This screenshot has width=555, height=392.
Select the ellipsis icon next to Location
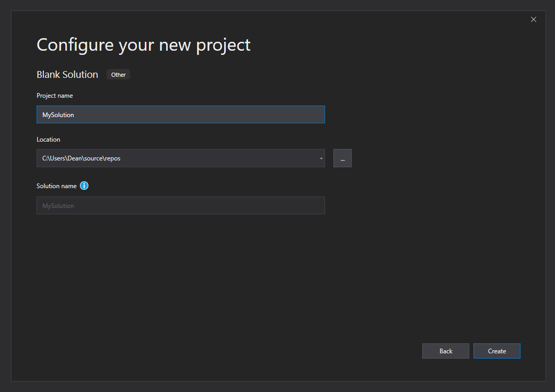pos(342,158)
